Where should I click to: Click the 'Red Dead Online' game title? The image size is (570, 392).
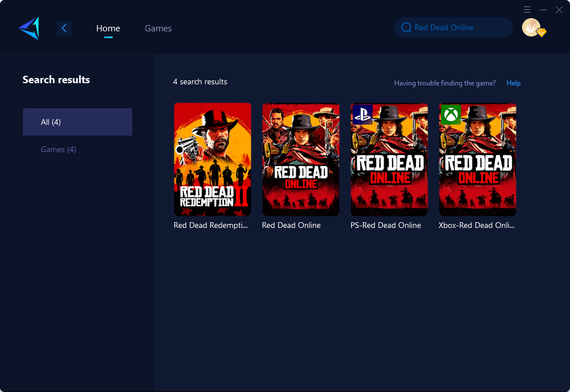pyautogui.click(x=291, y=225)
